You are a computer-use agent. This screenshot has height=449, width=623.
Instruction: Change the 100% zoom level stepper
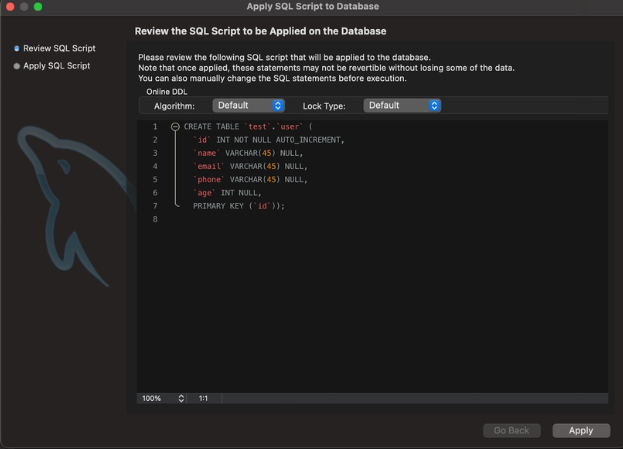(x=181, y=398)
